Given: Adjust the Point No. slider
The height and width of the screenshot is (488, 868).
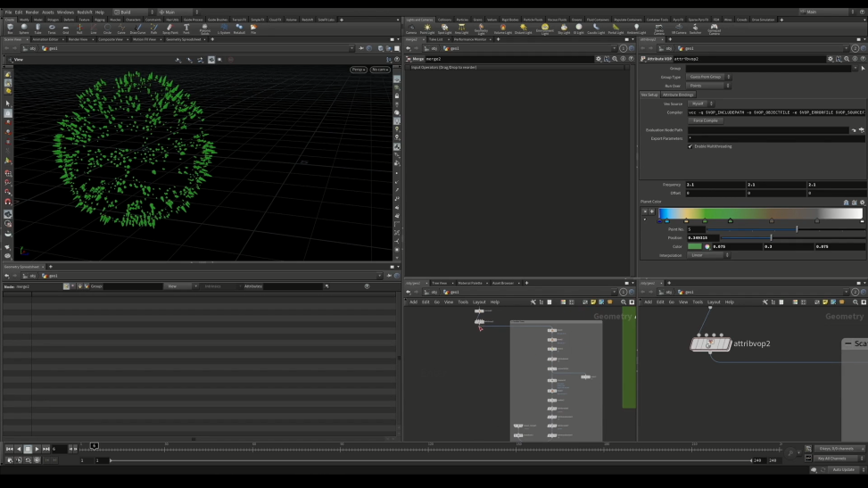Looking at the screenshot, I should [x=786, y=229].
